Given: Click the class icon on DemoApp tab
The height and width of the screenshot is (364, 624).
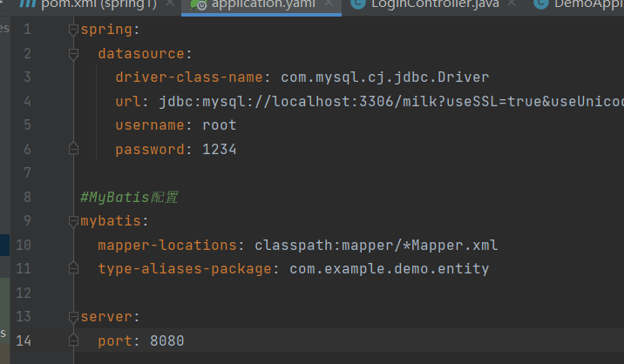Looking at the screenshot, I should pos(541,4).
